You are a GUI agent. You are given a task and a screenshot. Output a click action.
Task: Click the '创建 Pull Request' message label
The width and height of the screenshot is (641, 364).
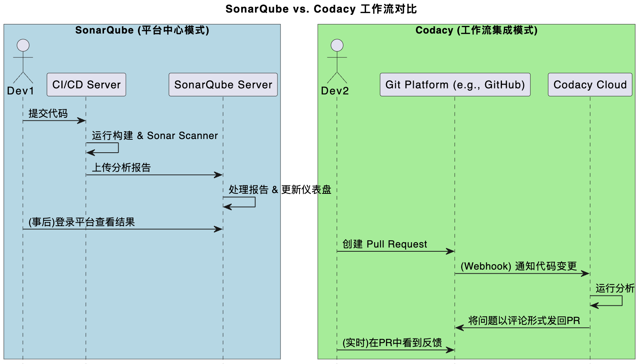pyautogui.click(x=385, y=244)
